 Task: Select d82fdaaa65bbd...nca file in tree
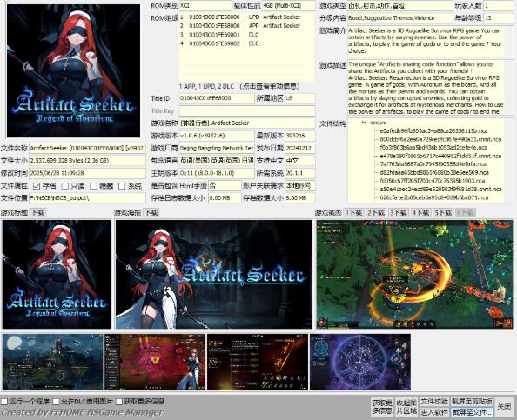click(434, 173)
